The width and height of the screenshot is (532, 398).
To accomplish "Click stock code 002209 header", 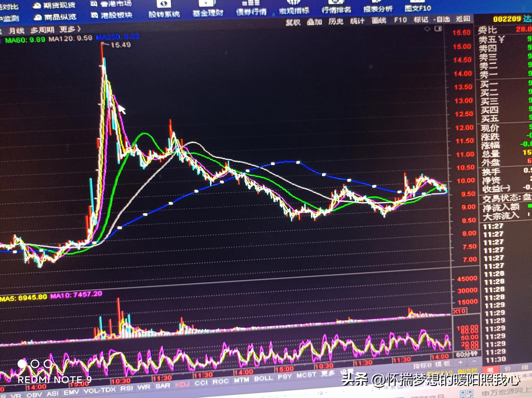I will 507,19.
